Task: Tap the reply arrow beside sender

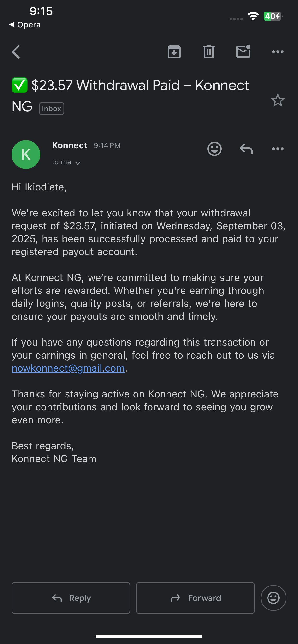Action: pos(246,149)
